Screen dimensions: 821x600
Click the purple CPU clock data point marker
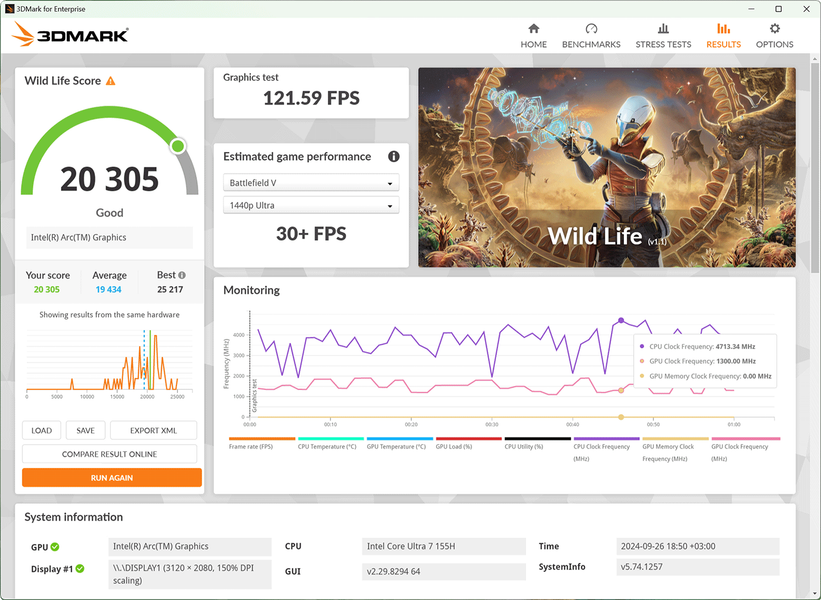pyautogui.click(x=621, y=320)
